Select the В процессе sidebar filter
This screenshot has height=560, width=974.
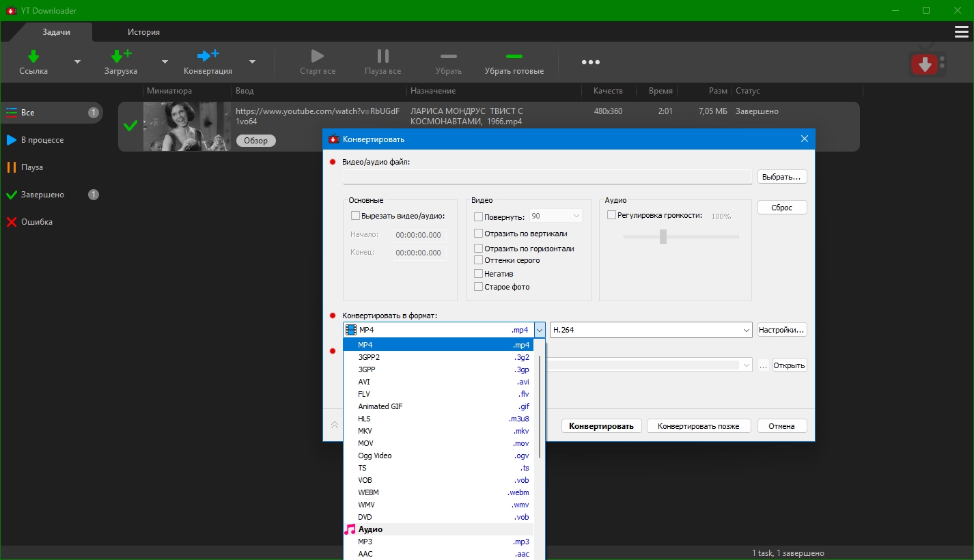coord(42,140)
